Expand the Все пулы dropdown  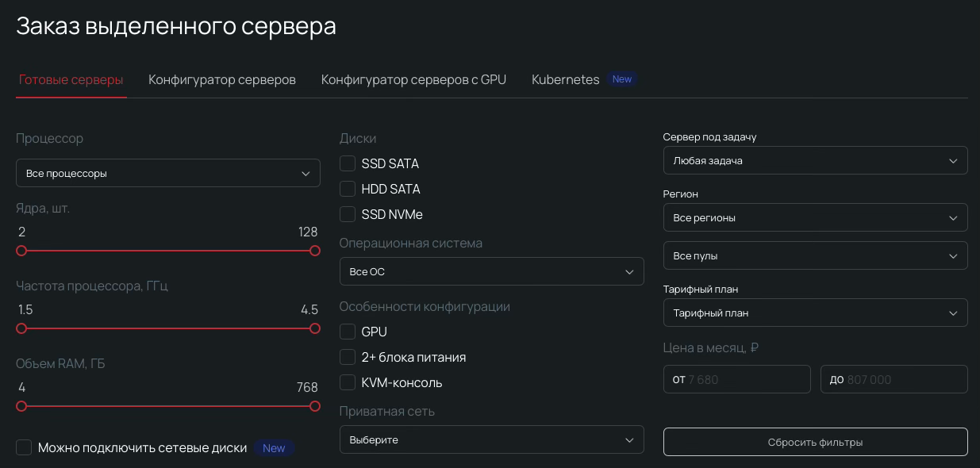click(x=815, y=255)
